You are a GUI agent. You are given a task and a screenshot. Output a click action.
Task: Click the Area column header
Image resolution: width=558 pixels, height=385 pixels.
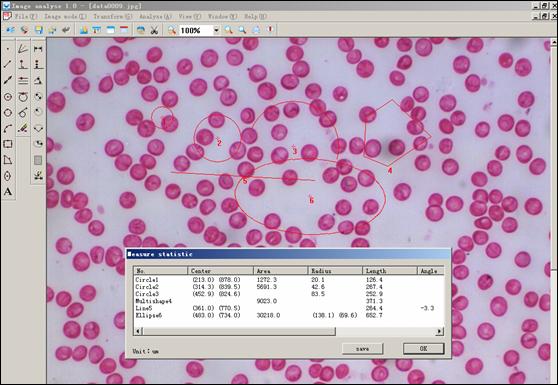(x=280, y=271)
